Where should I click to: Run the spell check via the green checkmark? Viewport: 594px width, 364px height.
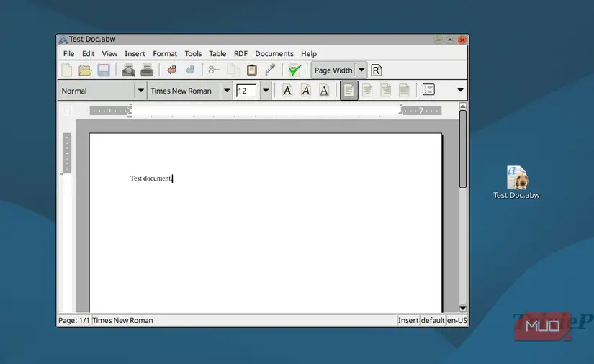tap(294, 70)
